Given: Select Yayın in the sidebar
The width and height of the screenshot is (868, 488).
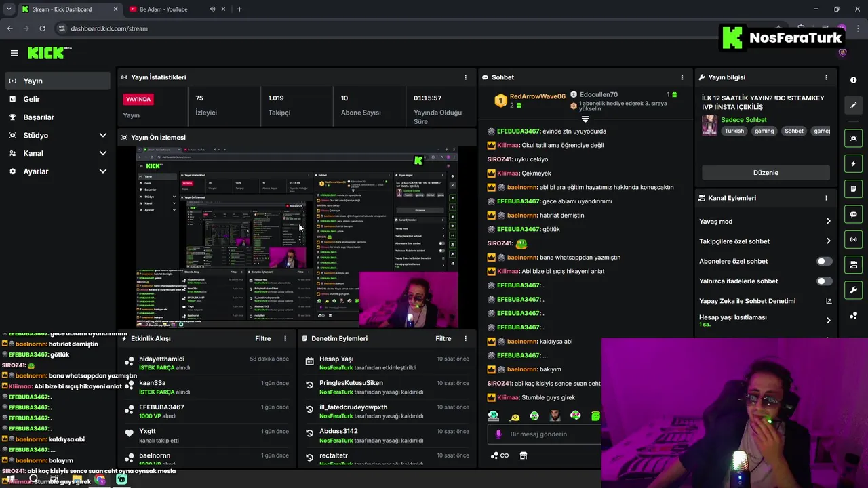Looking at the screenshot, I should click(x=58, y=81).
